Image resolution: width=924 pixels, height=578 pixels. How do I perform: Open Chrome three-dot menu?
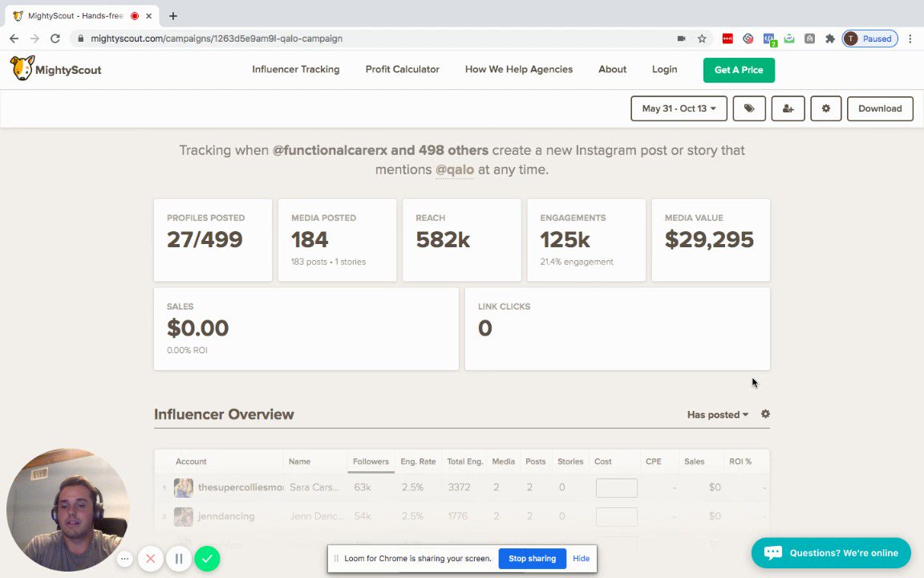(910, 39)
